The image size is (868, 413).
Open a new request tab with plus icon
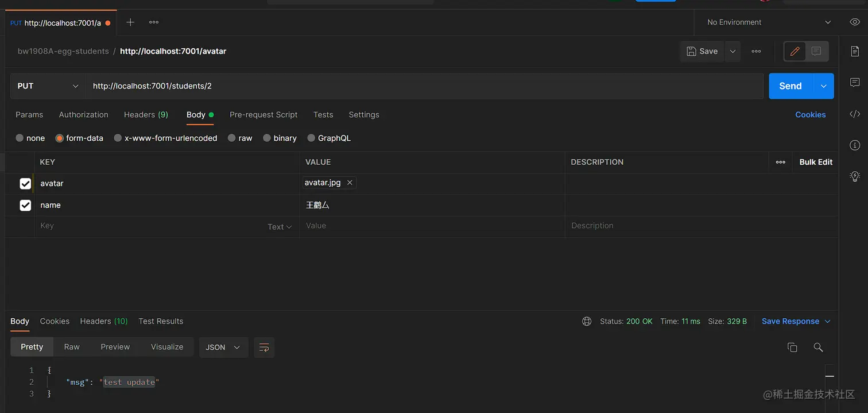tap(130, 22)
